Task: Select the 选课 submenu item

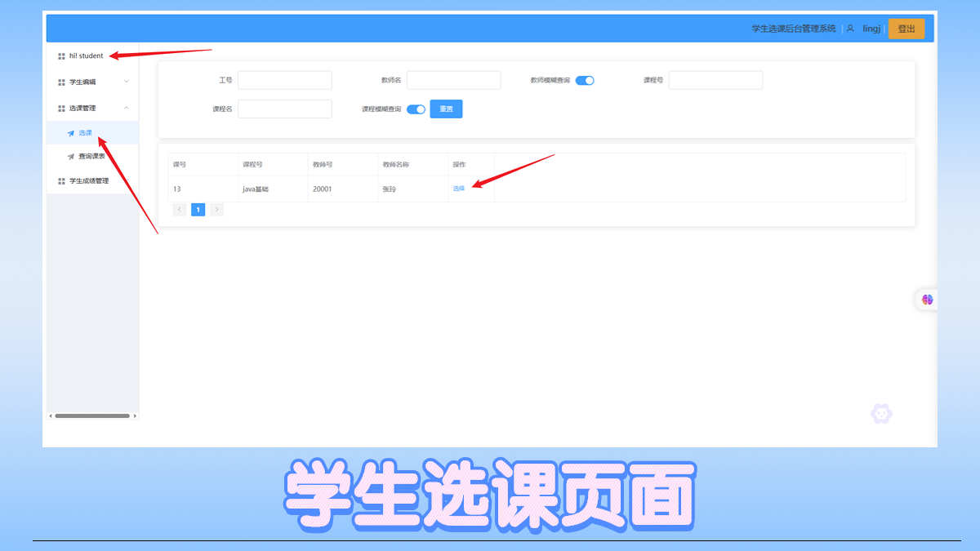Action: click(x=92, y=133)
